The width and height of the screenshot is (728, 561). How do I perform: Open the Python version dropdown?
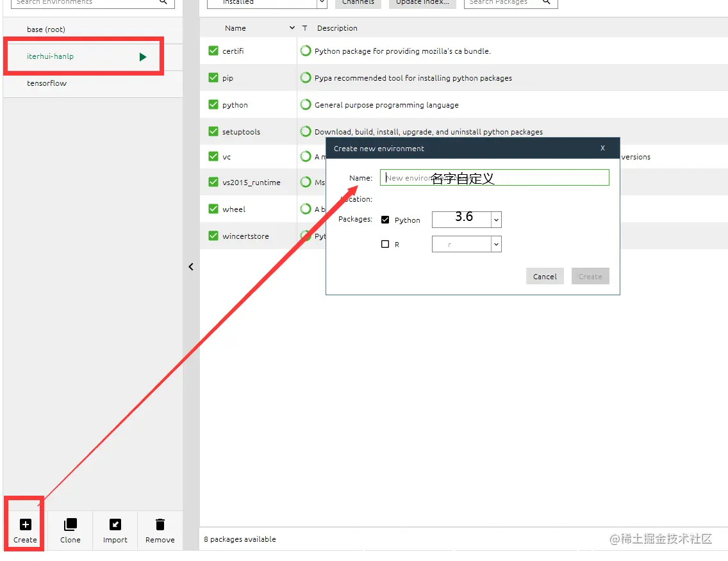pyautogui.click(x=496, y=220)
